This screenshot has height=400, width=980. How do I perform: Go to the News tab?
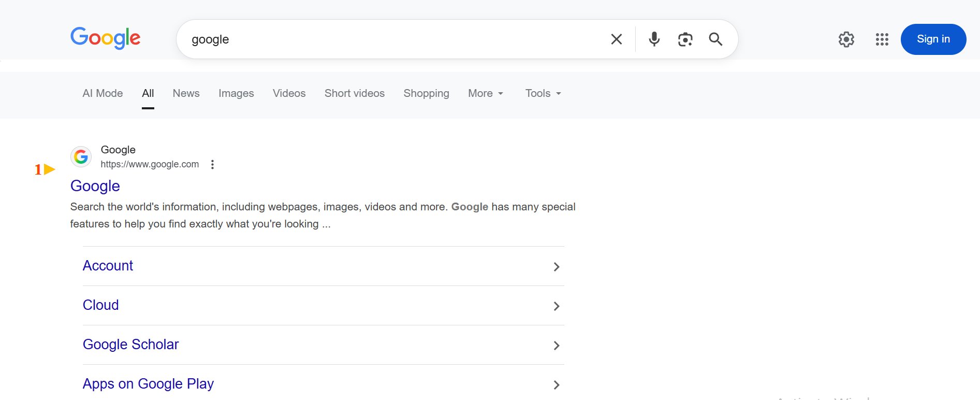coord(186,93)
